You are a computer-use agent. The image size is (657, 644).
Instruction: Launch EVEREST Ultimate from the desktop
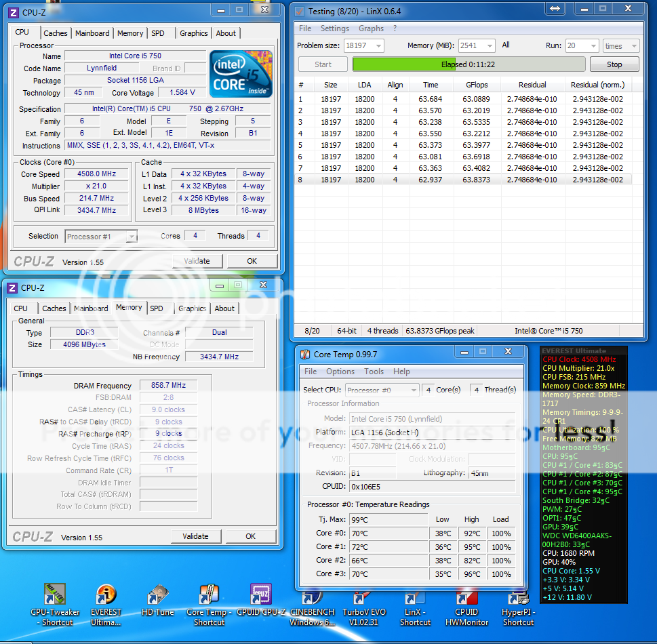(106, 598)
